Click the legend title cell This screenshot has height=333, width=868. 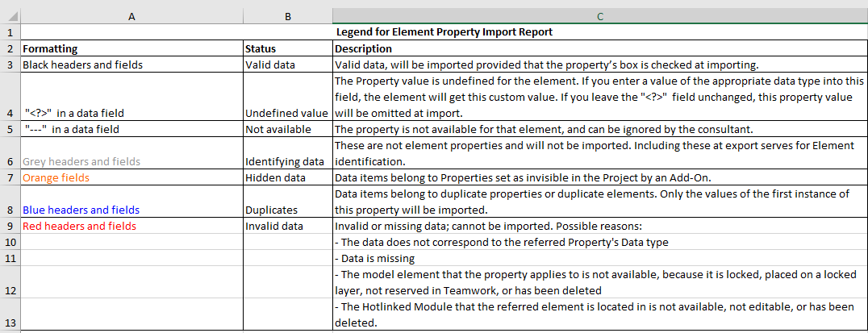tap(444, 33)
